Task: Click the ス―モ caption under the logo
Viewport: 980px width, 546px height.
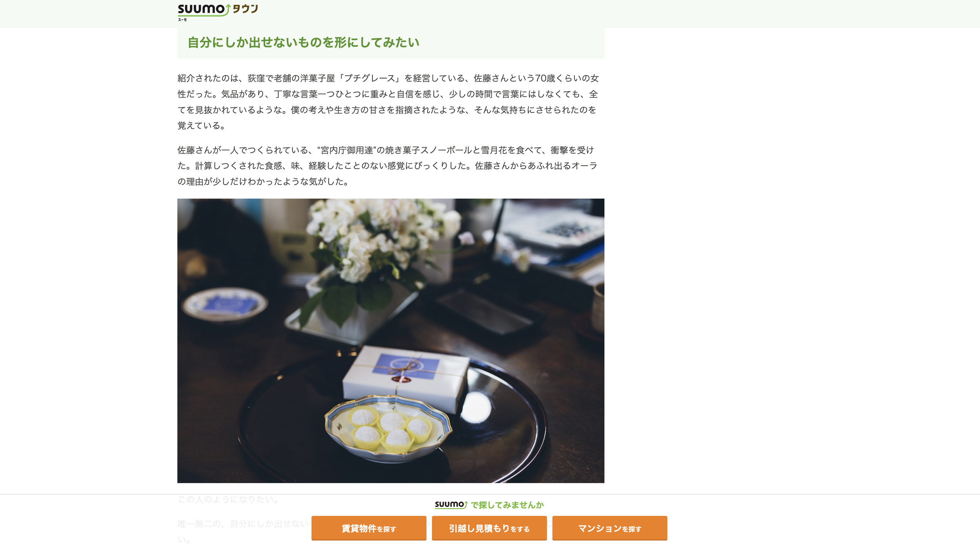Action: (182, 20)
